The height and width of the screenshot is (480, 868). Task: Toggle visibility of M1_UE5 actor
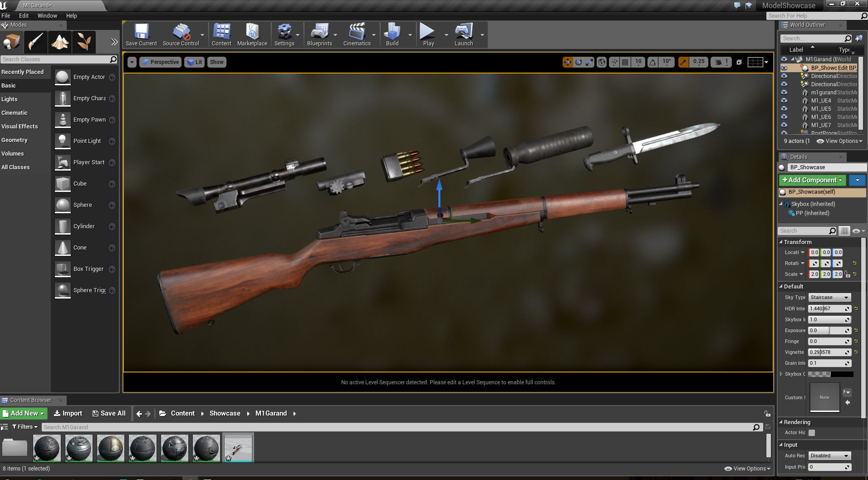784,109
